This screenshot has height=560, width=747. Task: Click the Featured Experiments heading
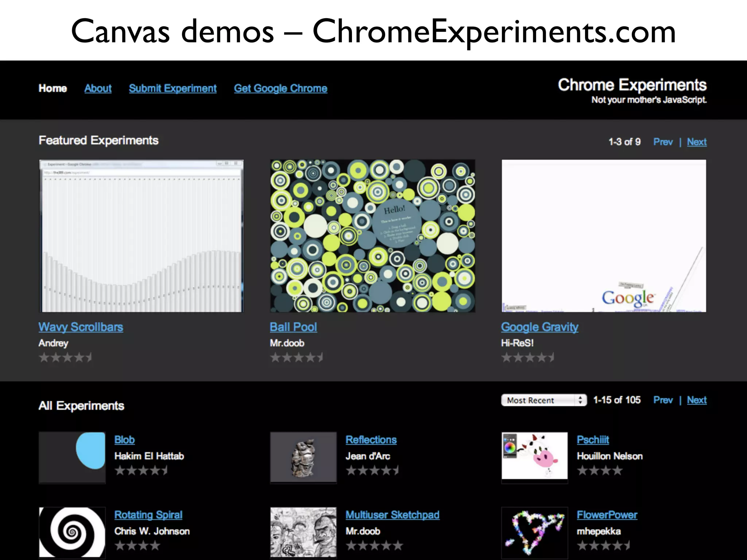pyautogui.click(x=98, y=140)
